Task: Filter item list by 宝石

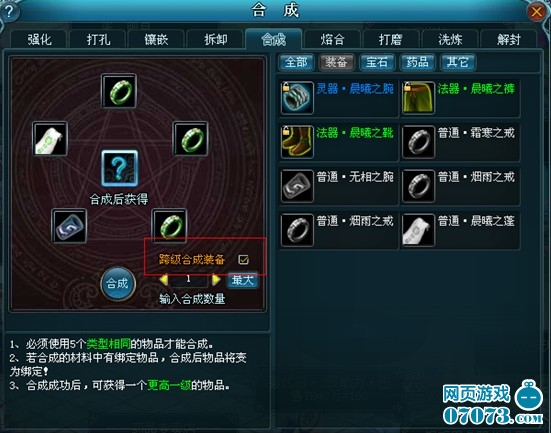Action: click(377, 63)
